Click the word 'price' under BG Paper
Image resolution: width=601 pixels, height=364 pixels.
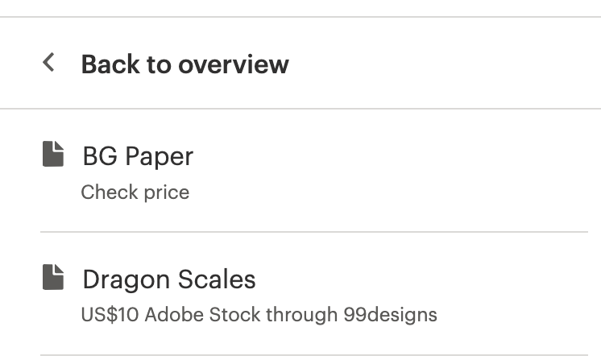167,192
